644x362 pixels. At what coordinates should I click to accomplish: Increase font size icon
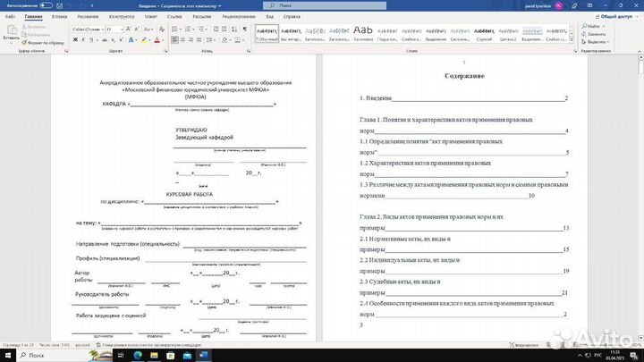[129, 29]
